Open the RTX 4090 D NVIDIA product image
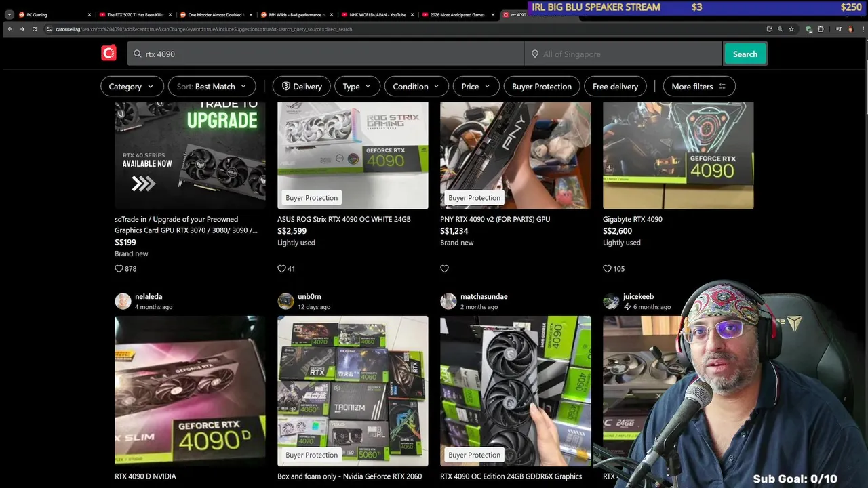The width and height of the screenshot is (868, 488). coord(190,390)
